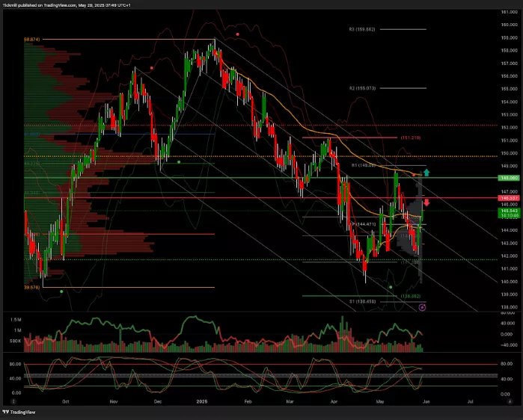Click the 2025 label on the time axis

pyautogui.click(x=202, y=401)
